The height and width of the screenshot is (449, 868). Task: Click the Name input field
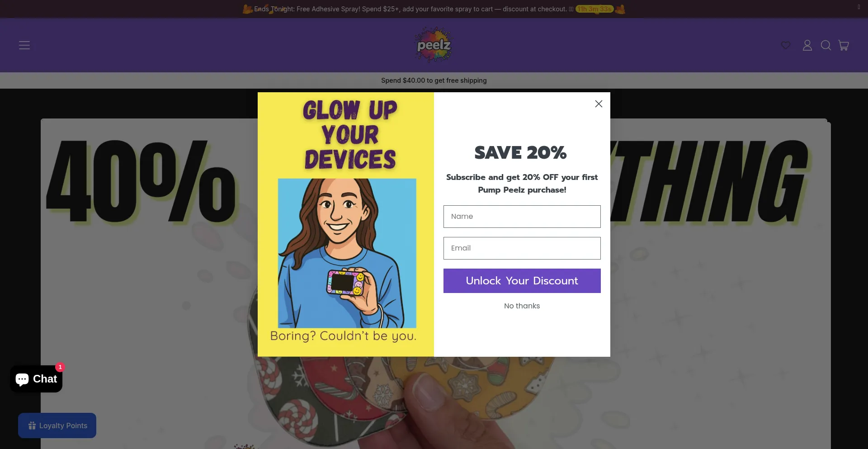coord(522,217)
